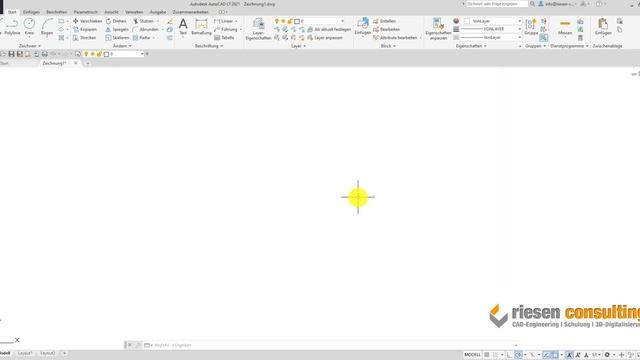Click Bearbeiten block editor icon
The image size is (640, 360).
pyautogui.click(x=386, y=29)
